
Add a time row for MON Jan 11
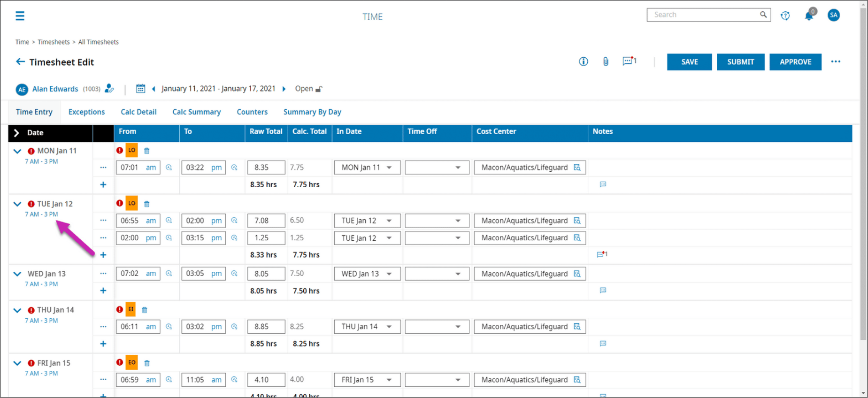pyautogui.click(x=103, y=184)
